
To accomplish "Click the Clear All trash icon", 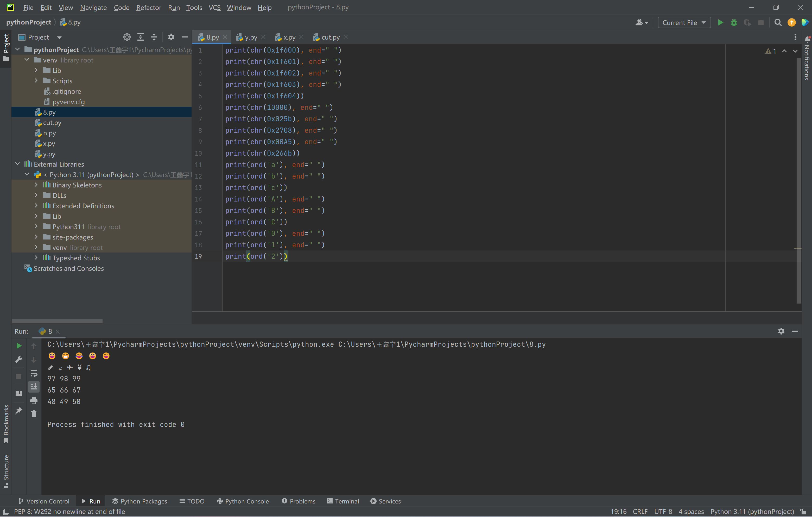I will click(34, 414).
